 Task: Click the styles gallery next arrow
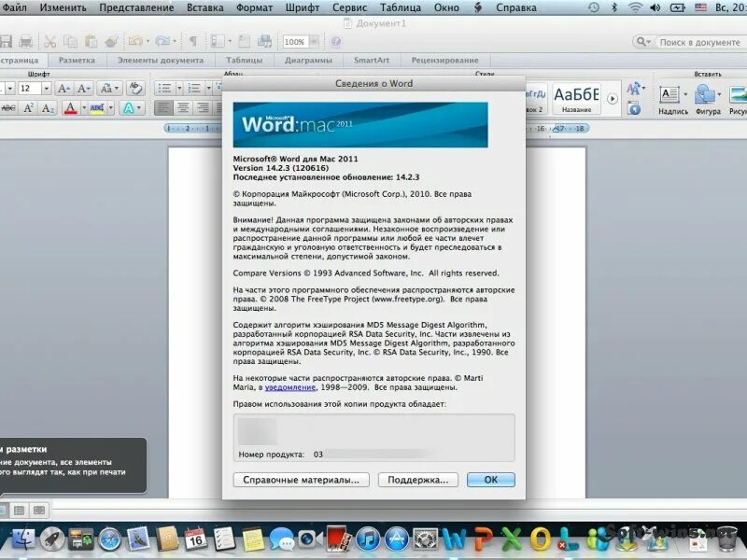point(613,99)
